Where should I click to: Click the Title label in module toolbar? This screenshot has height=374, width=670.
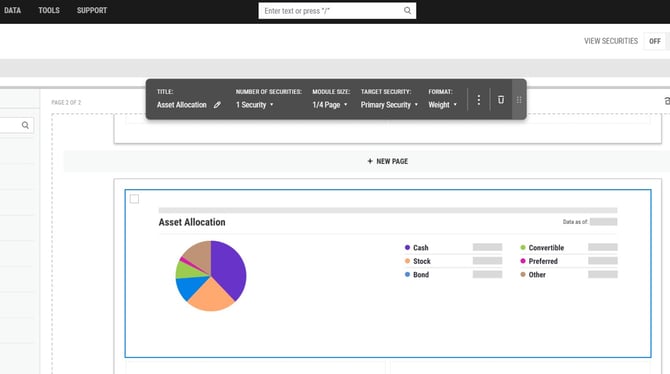165,91
